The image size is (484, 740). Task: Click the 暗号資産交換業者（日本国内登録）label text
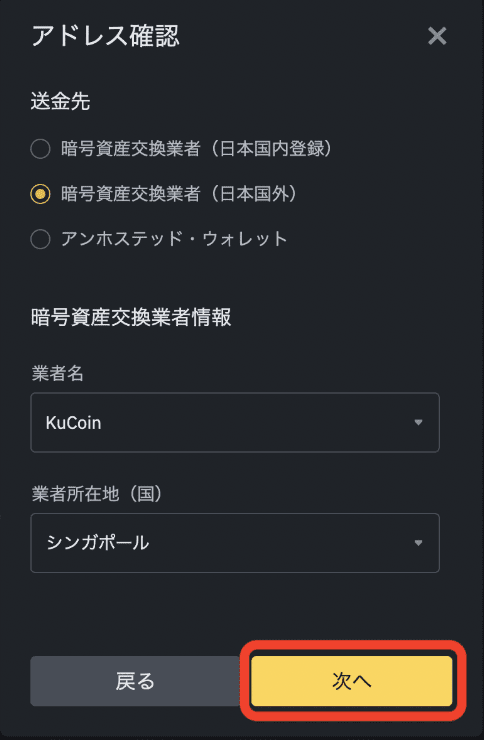(x=197, y=149)
